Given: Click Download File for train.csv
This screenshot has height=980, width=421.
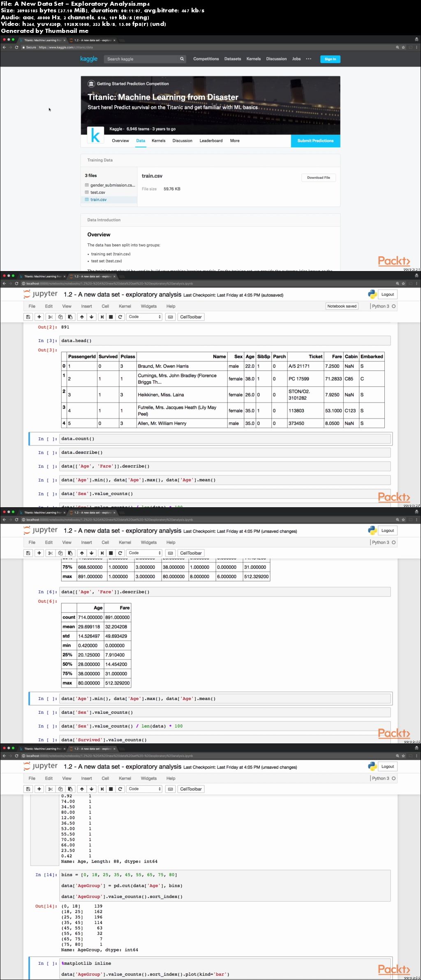Looking at the screenshot, I should point(319,177).
